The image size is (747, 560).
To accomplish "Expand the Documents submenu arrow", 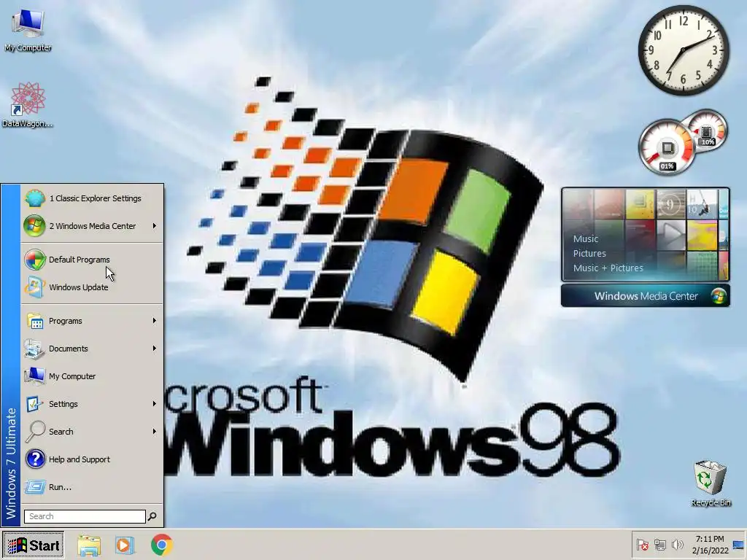I will pyautogui.click(x=155, y=349).
